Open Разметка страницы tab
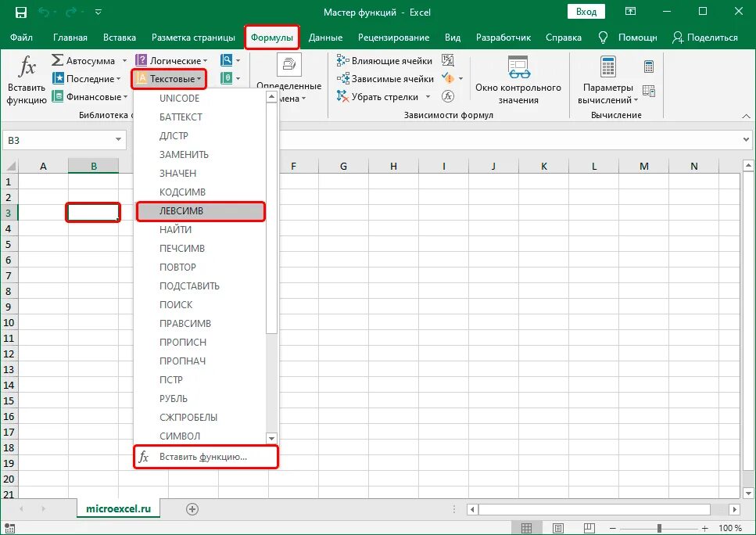 point(193,37)
